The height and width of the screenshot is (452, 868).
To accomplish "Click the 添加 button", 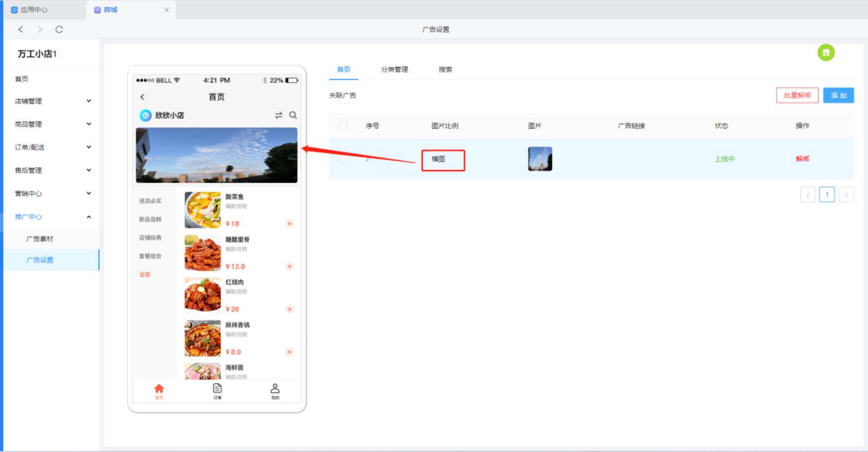I will [838, 95].
